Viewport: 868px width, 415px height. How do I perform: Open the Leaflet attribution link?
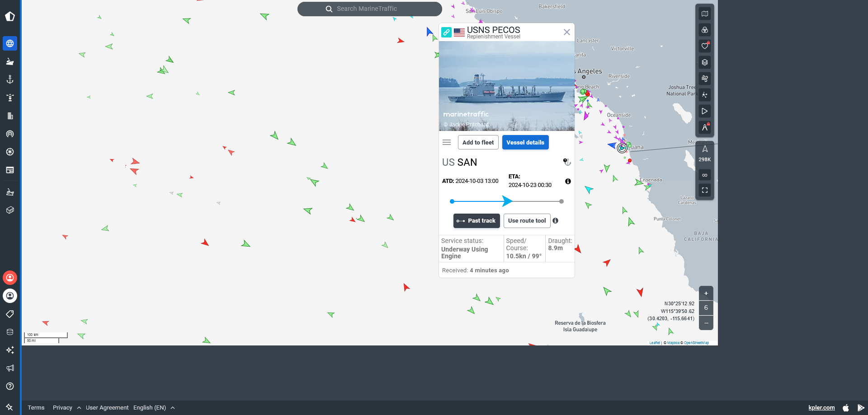pos(655,343)
